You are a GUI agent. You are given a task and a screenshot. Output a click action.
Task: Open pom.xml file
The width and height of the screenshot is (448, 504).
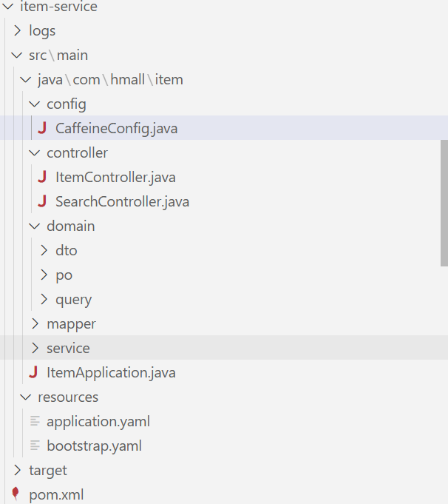(56, 494)
